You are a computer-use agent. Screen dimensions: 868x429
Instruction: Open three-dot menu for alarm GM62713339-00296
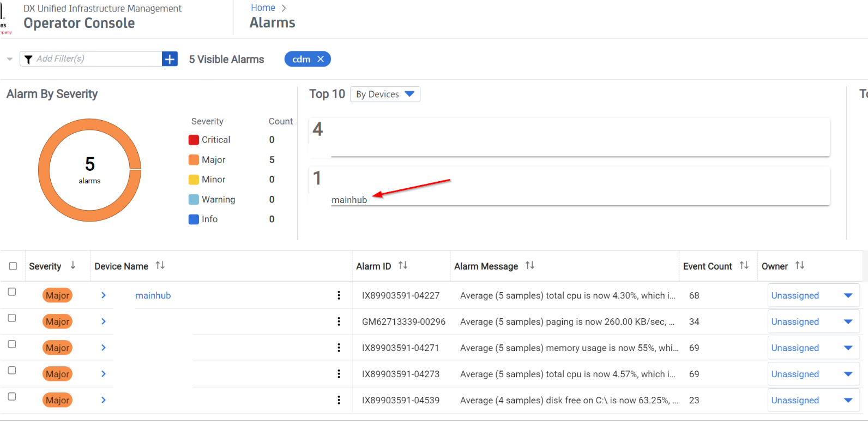(x=339, y=321)
